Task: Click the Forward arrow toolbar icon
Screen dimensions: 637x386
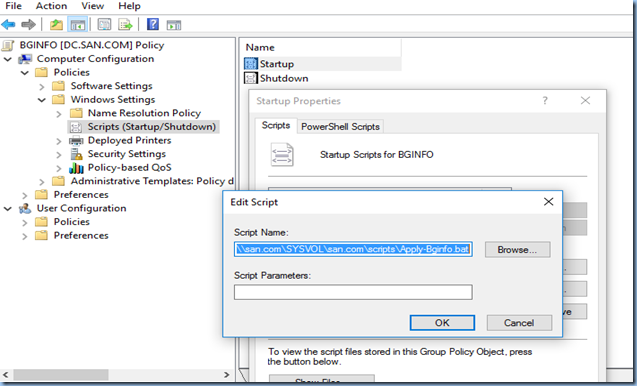Action: point(28,25)
